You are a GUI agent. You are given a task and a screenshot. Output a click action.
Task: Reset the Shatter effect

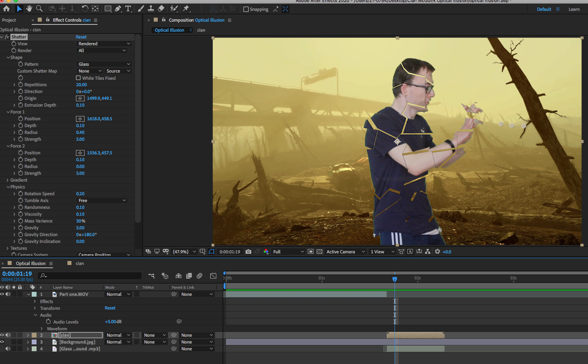tap(81, 37)
